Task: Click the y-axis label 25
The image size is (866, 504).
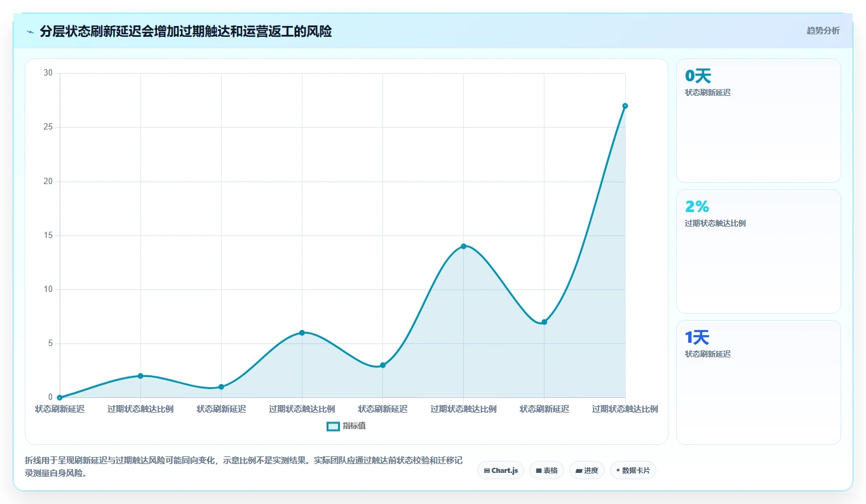Action: tap(48, 127)
